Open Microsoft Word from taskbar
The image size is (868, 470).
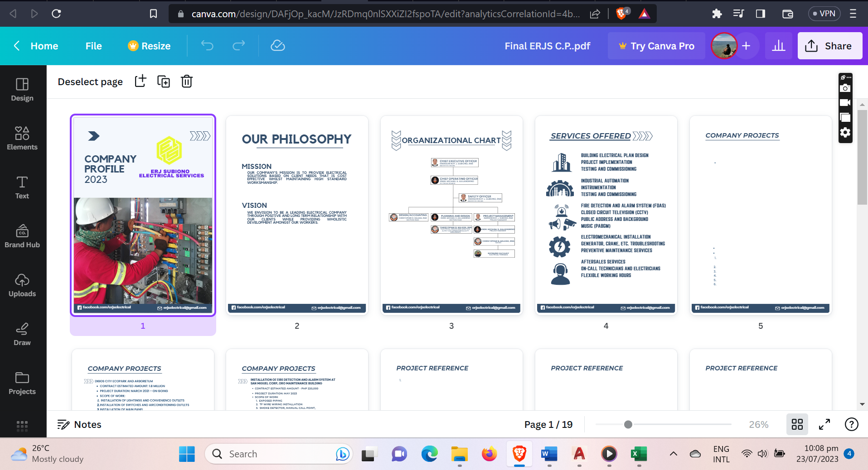(549, 454)
